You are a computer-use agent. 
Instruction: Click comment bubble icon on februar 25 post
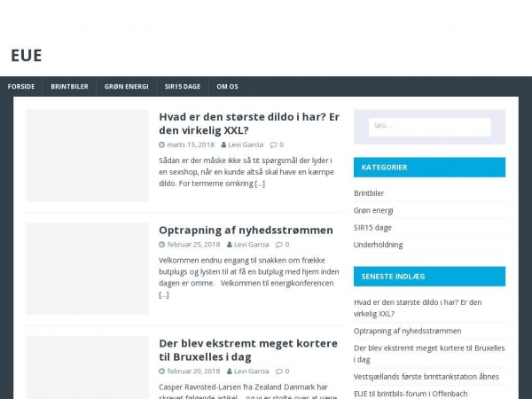coord(279,245)
